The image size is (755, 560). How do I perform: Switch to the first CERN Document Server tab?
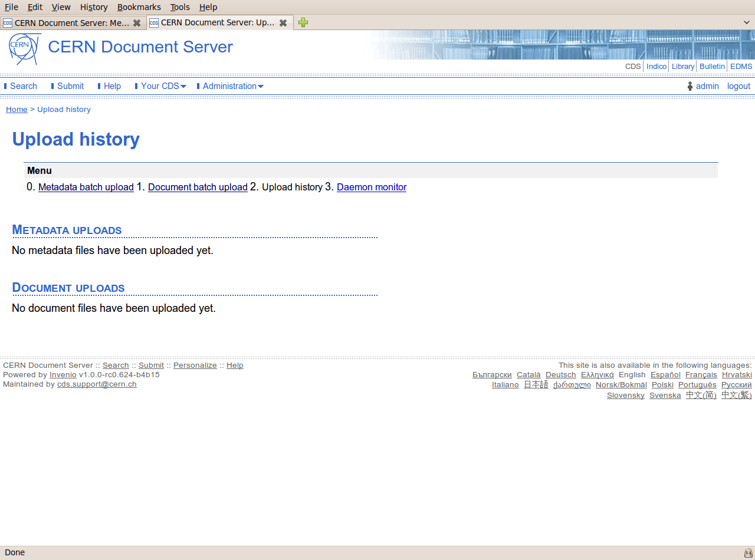72,23
